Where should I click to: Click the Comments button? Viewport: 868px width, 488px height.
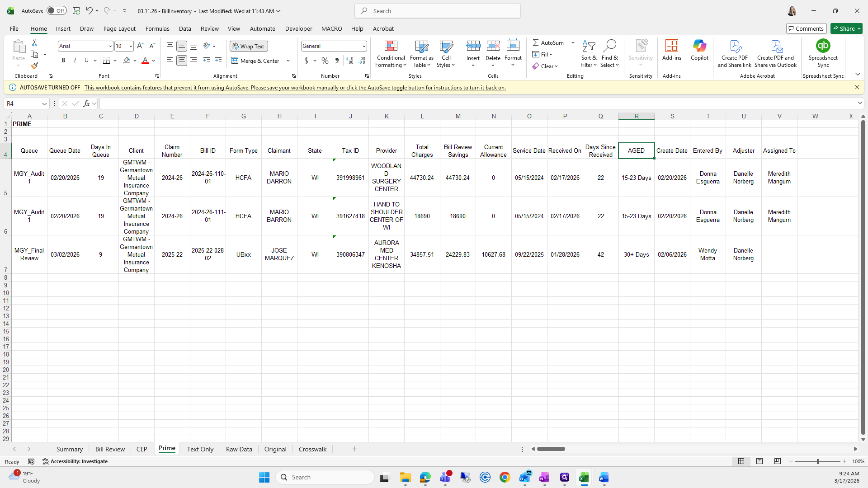coord(806,28)
